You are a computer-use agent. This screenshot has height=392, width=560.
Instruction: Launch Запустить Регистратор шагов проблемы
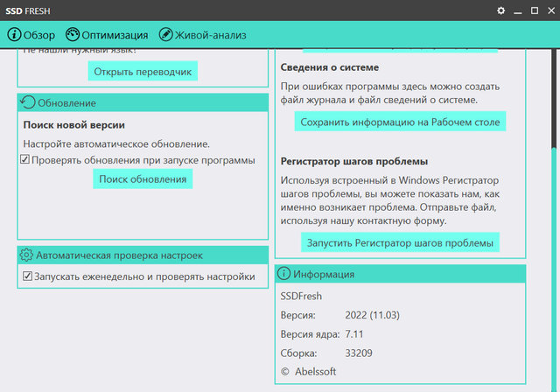point(400,242)
